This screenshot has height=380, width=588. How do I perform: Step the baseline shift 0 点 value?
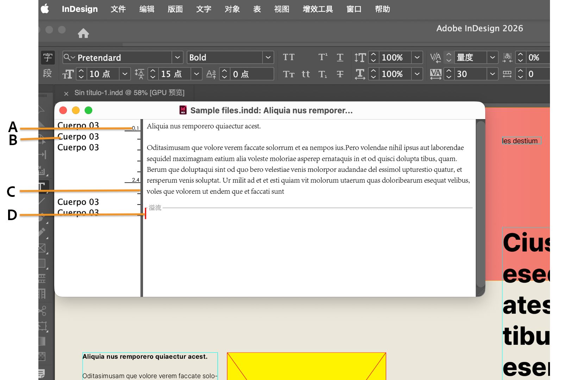pyautogui.click(x=224, y=74)
